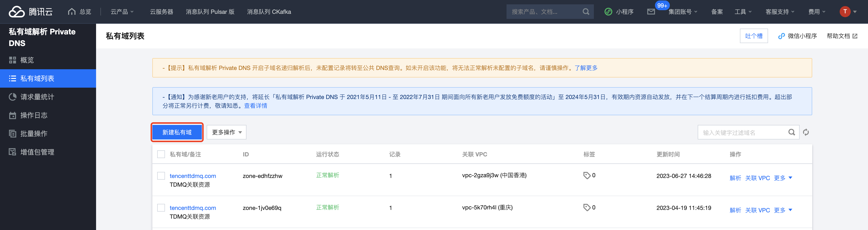Click 解析 for zone-1jv0e69q row
Screen dimensions: 868x230
735,210
